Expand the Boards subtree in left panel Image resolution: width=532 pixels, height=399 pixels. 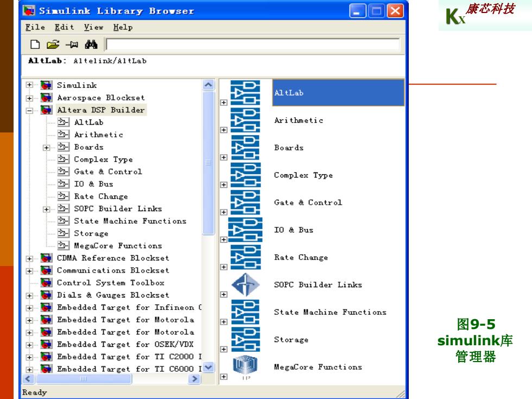[x=47, y=148]
